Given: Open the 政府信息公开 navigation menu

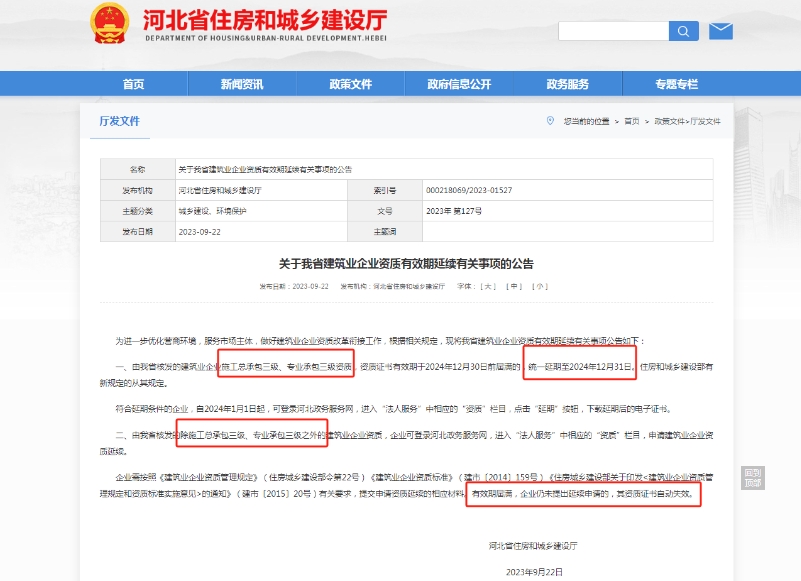Looking at the screenshot, I should pos(460,84).
